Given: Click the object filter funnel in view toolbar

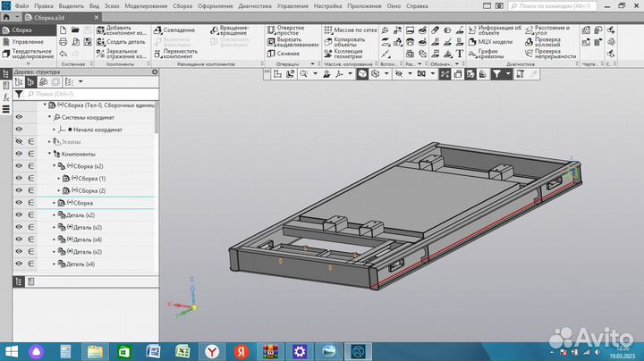Looking at the screenshot, I should coord(496,74).
